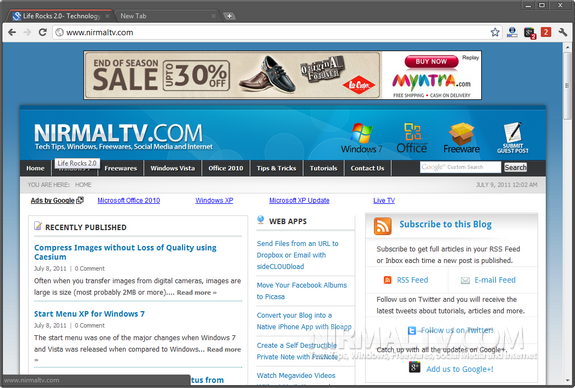This screenshot has height=388, width=575.
Task: Close the Life Rocks 2.0 tab
Action: (107, 16)
